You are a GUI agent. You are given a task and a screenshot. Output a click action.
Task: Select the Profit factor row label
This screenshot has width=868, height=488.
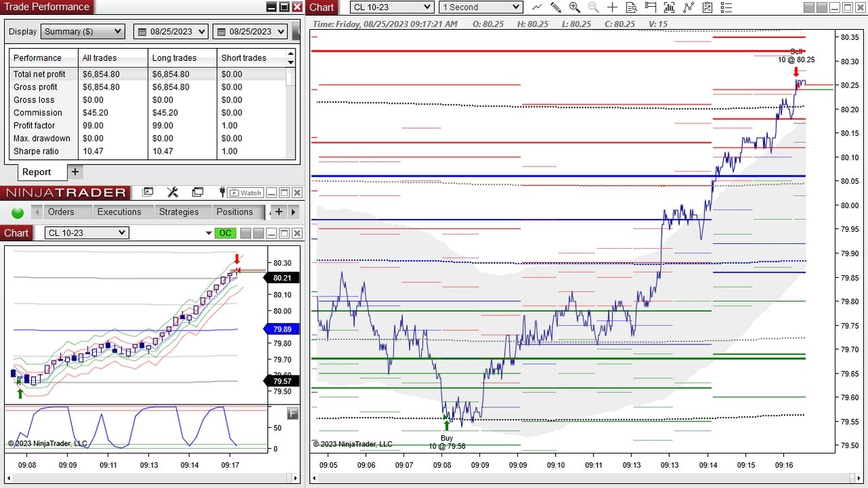click(34, 125)
